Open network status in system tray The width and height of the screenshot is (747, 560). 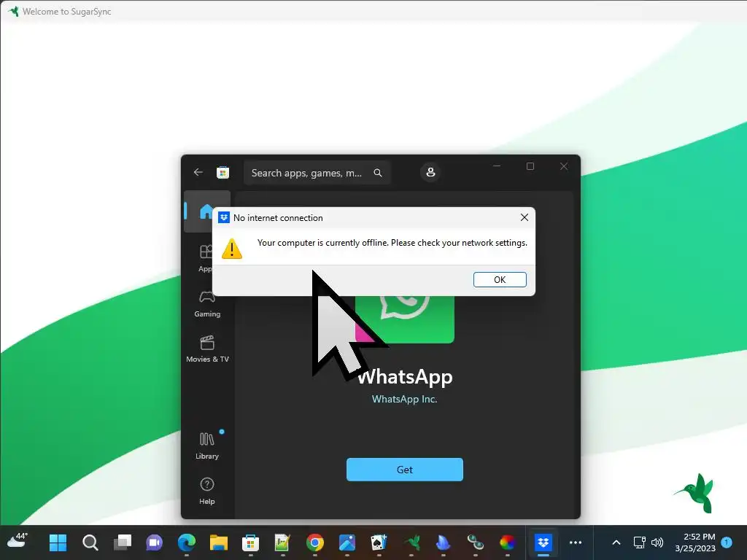click(639, 542)
